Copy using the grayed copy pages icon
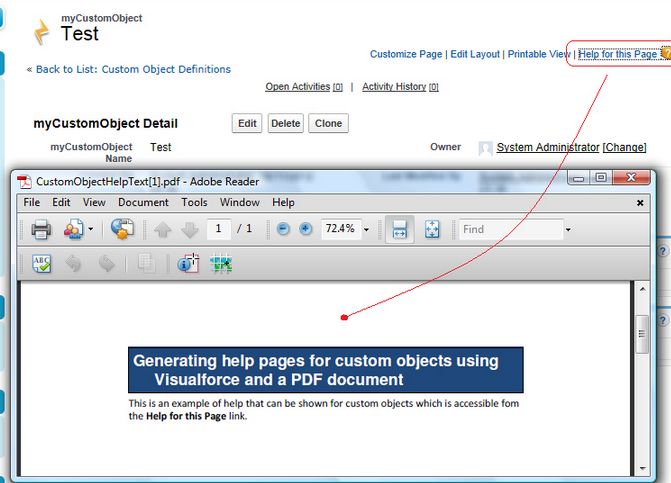This screenshot has height=483, width=671. click(x=146, y=264)
